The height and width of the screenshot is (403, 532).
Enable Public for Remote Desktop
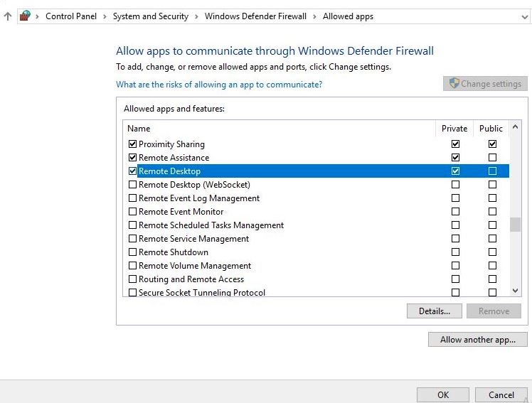492,171
